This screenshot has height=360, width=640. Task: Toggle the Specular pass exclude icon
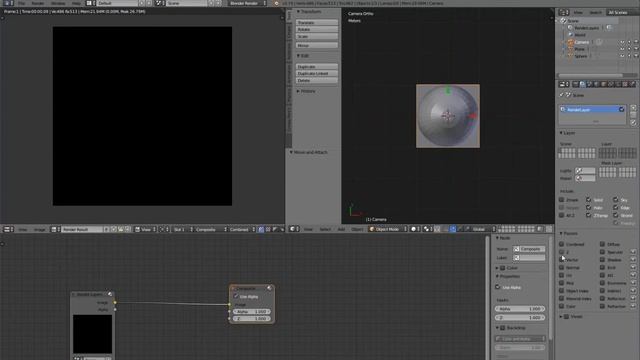tap(633, 252)
